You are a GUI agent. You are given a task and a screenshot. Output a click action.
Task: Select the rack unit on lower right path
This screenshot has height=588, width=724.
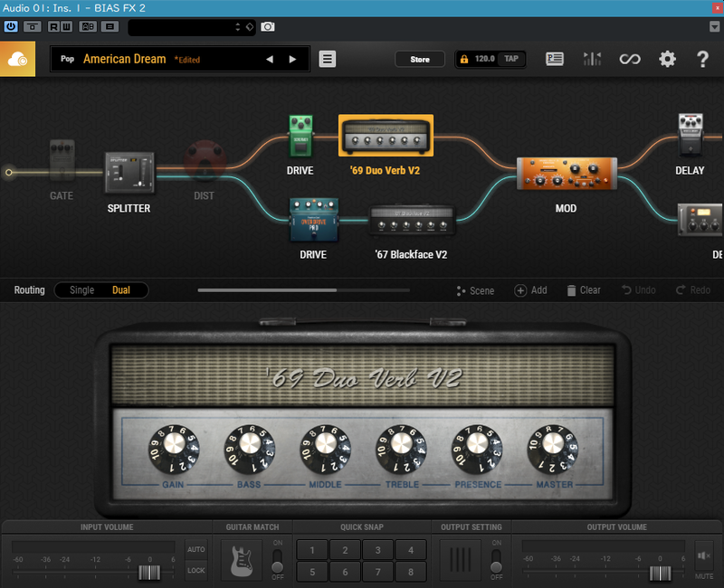700,220
